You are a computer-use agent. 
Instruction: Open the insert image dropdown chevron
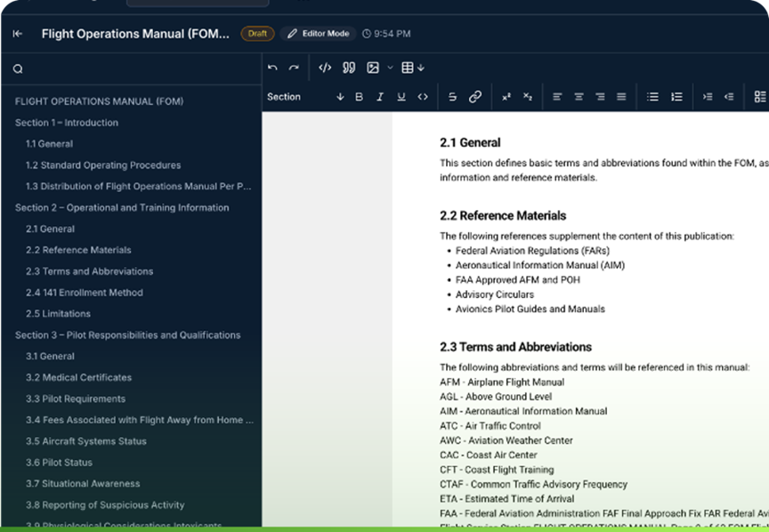[390, 68]
